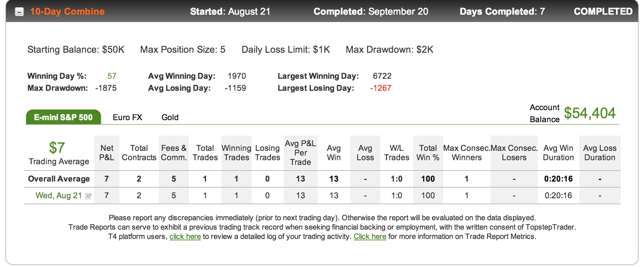Open 'Click here' Trade Report Metrics link
644x267 pixels.
pyautogui.click(x=370, y=237)
